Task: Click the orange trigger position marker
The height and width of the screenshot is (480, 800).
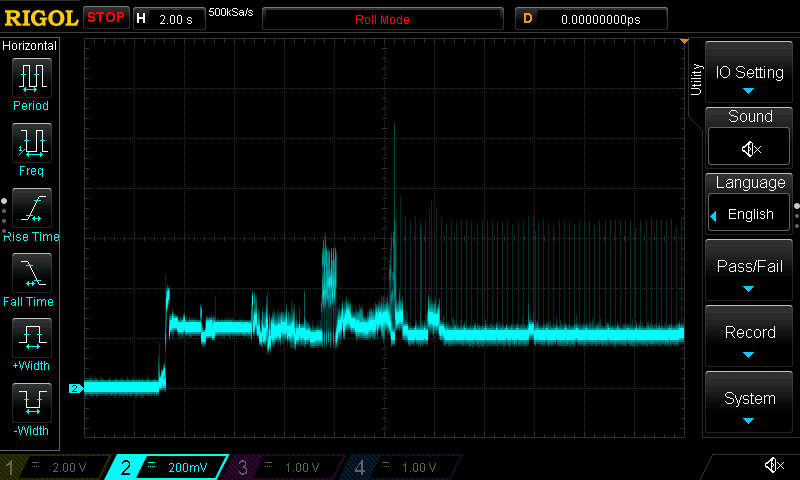Action: pos(684,42)
